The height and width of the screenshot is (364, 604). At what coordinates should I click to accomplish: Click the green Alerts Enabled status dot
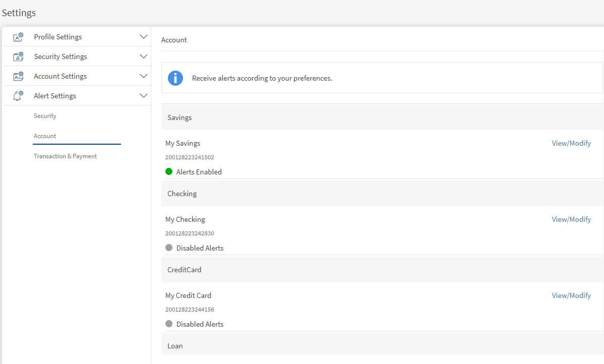pos(169,171)
